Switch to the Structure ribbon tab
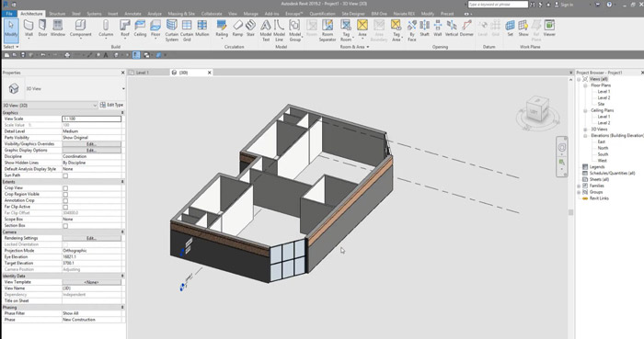The image size is (644, 339). pos(57,14)
